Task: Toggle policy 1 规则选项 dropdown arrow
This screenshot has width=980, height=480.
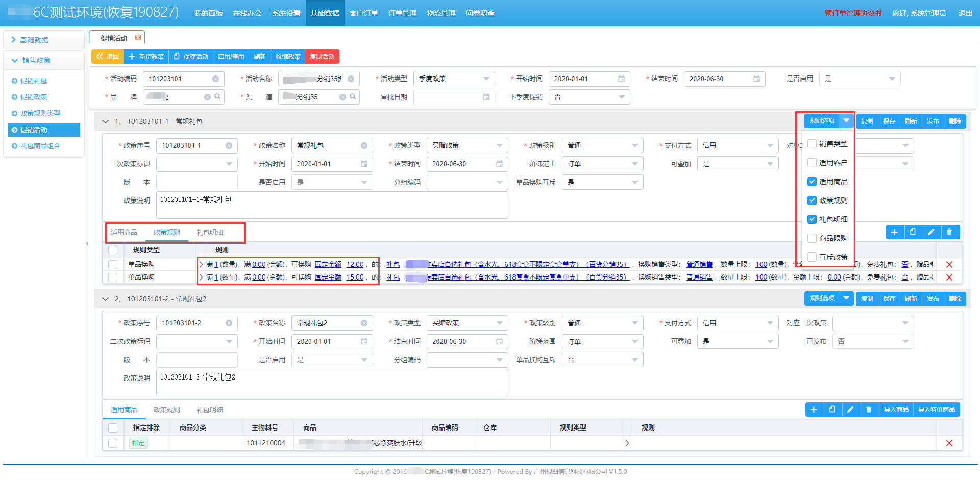Action: (x=846, y=121)
